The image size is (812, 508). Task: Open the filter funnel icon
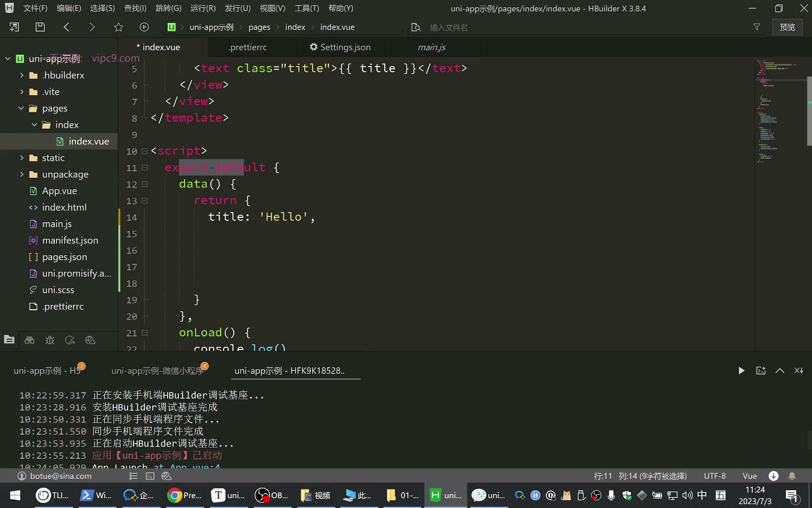coord(757,27)
